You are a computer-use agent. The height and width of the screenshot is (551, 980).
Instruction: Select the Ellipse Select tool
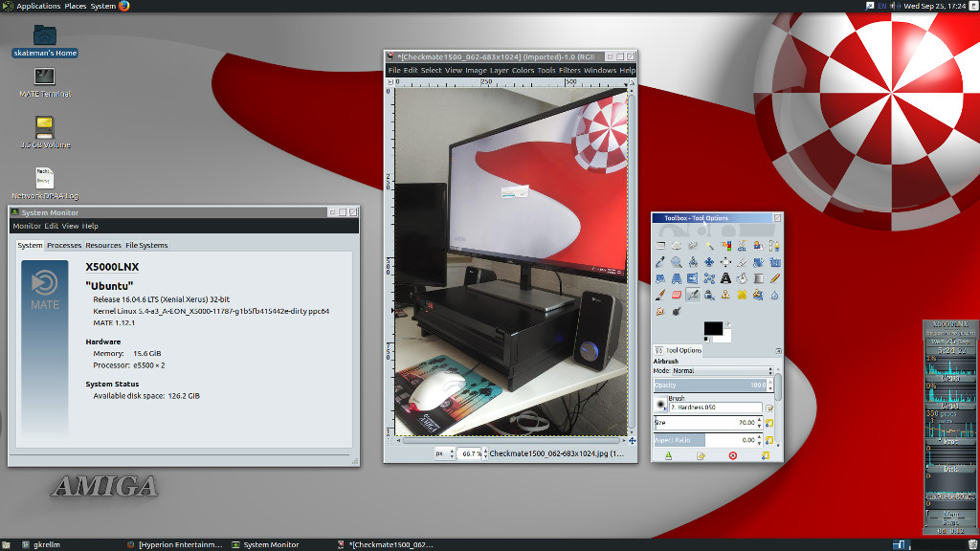coord(677,246)
